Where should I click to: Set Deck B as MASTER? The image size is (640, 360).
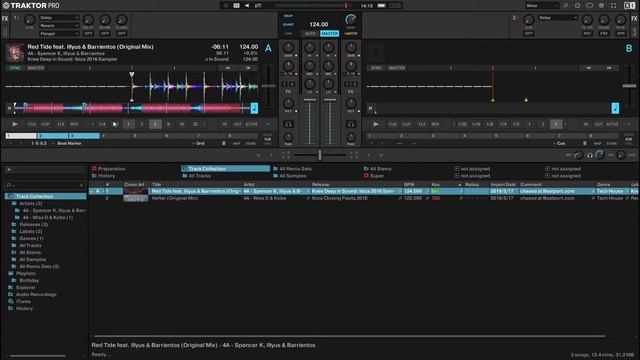396,68
